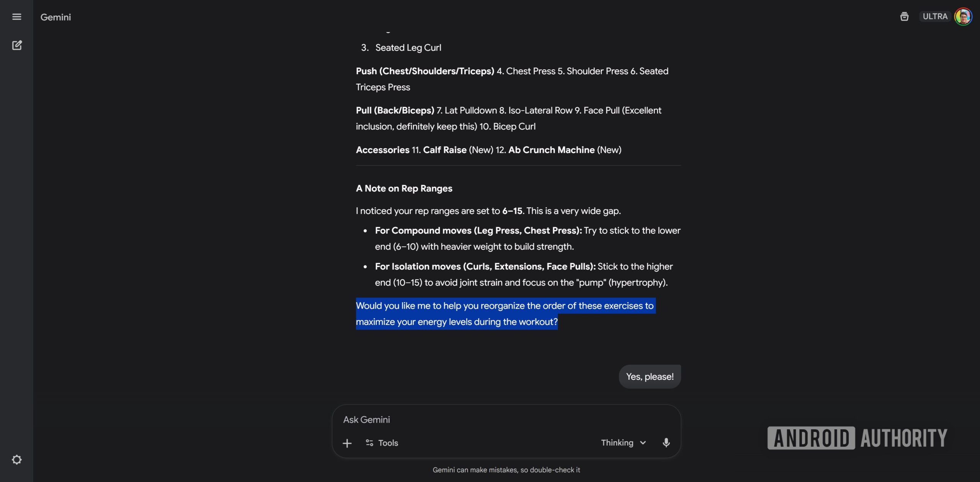Open the Thinking mode dropdown label
This screenshot has width=980, height=482.
point(617,443)
